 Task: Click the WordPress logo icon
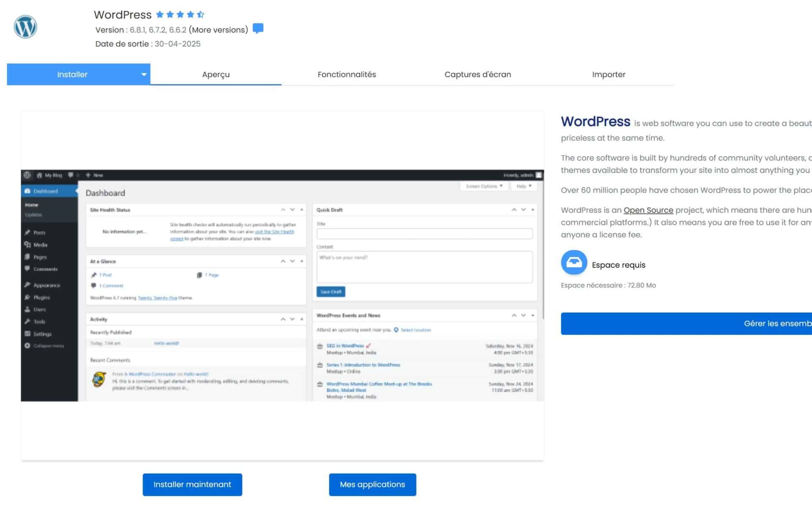click(x=25, y=27)
